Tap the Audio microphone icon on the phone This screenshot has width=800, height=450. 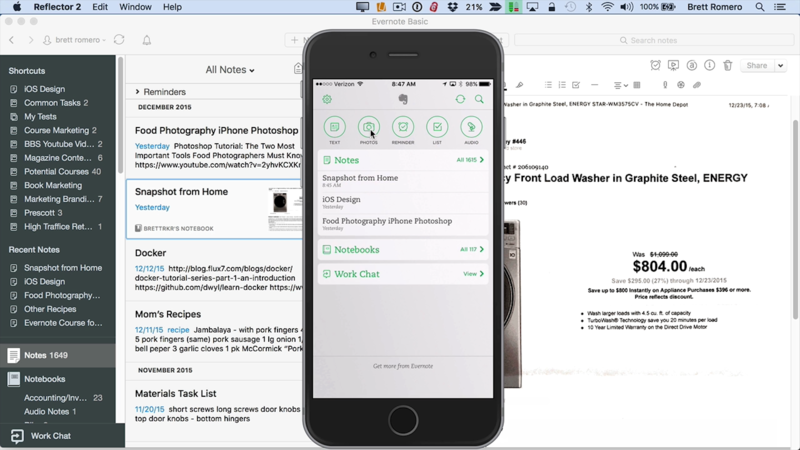coord(471,127)
